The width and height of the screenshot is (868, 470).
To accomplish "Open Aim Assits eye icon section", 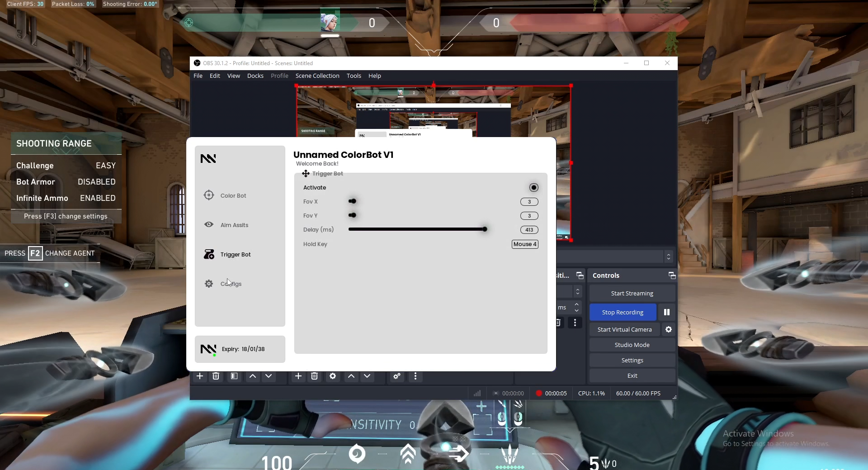I will [x=226, y=225].
